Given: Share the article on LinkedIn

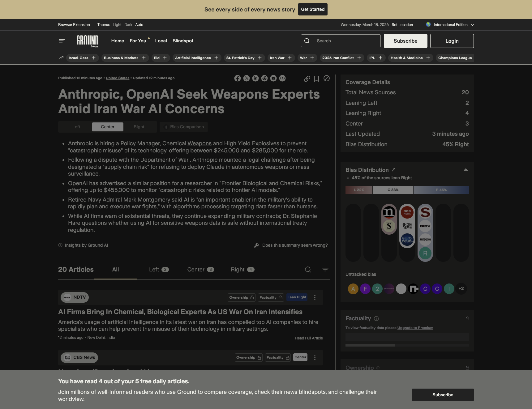Looking at the screenshot, I should [x=255, y=78].
